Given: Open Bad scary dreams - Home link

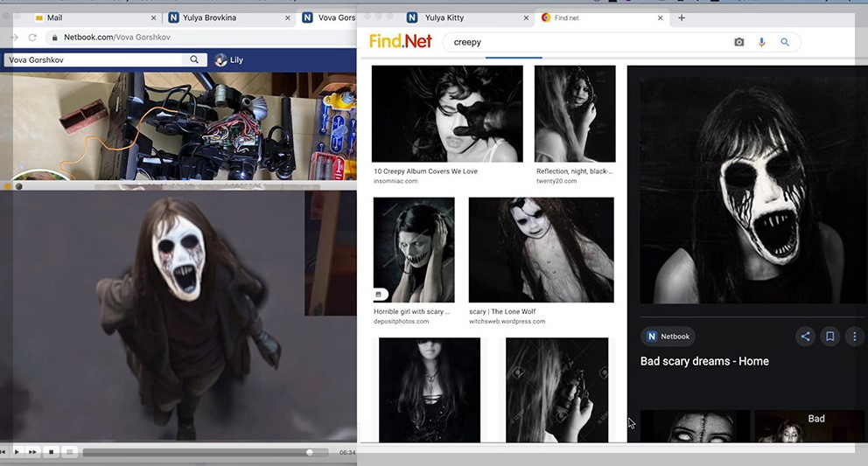Looking at the screenshot, I should [704, 361].
